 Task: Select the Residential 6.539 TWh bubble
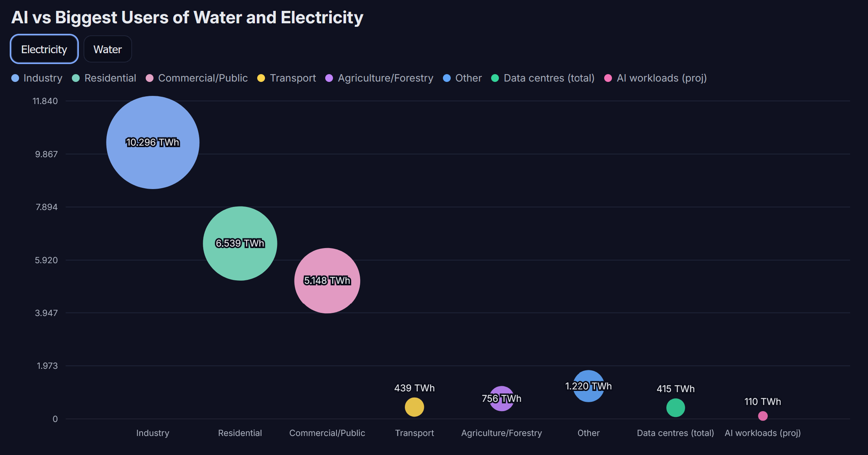pos(240,243)
